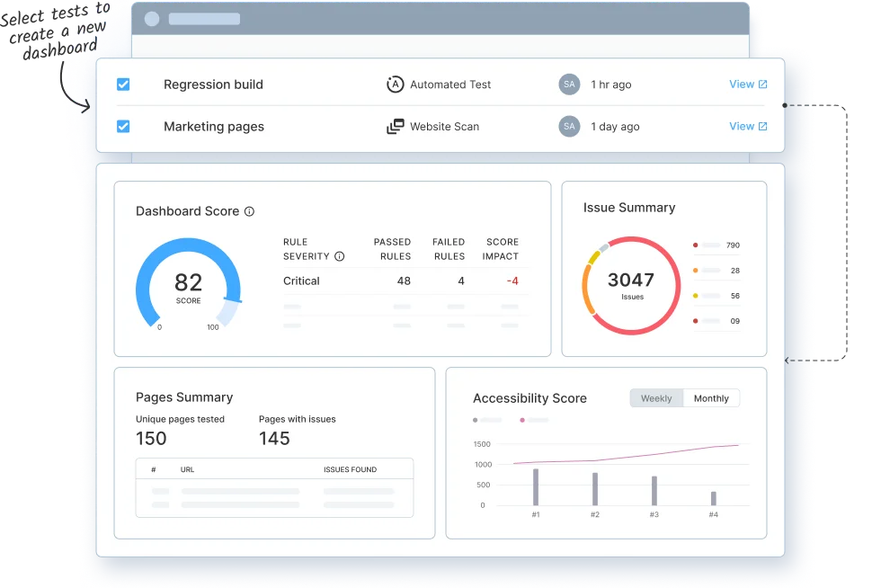The image size is (881, 588).
Task: Open the Regression build View link
Action: (x=743, y=84)
